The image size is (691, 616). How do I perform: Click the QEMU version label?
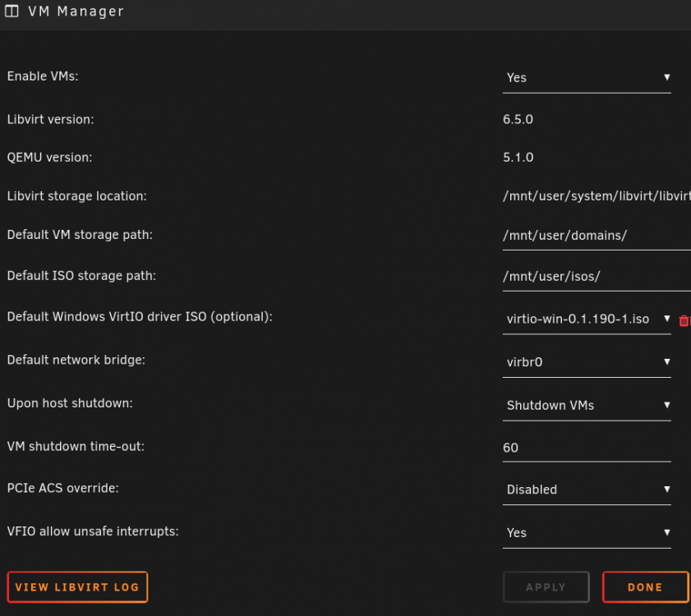pyautogui.click(x=50, y=158)
